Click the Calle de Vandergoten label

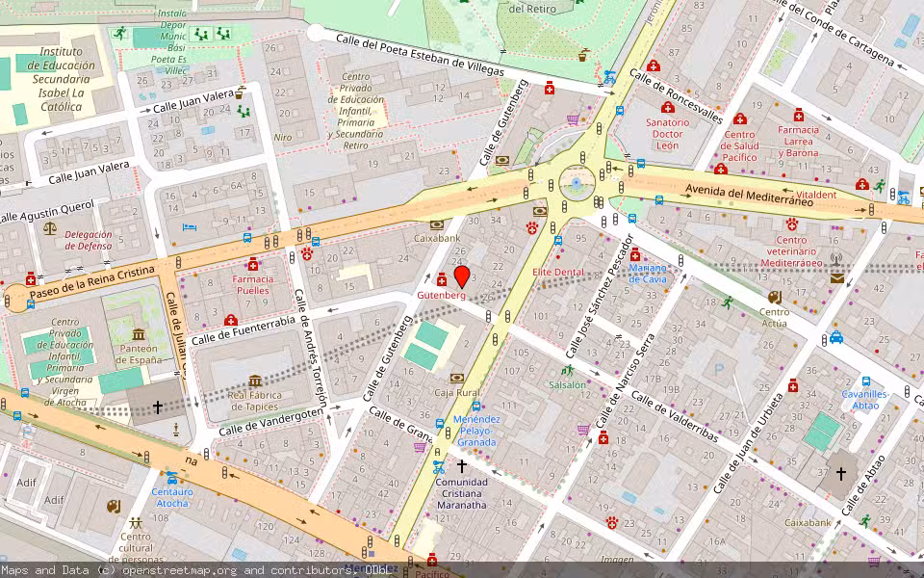[271, 422]
